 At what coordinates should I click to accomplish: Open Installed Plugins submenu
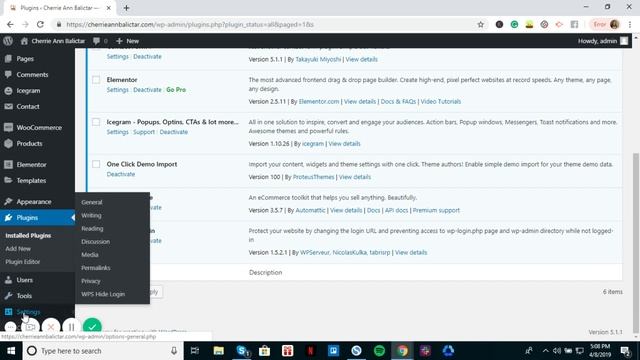(x=28, y=236)
